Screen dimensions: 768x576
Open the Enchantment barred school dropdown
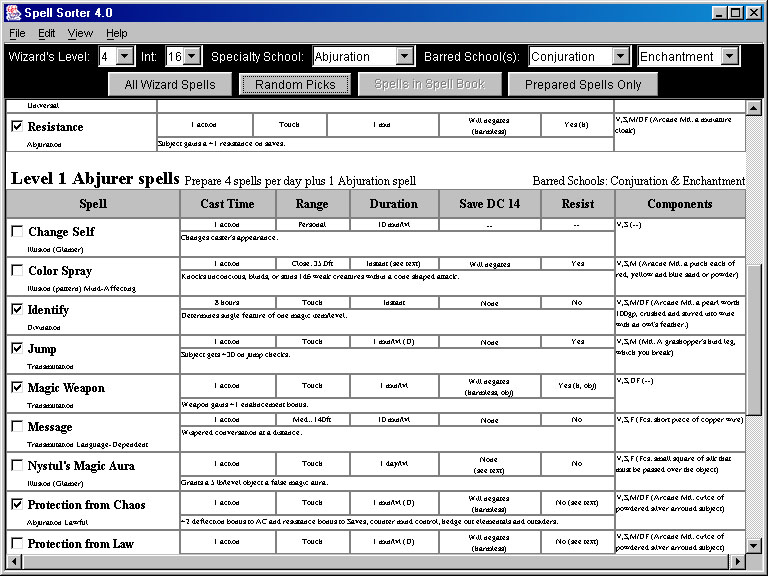(730, 56)
